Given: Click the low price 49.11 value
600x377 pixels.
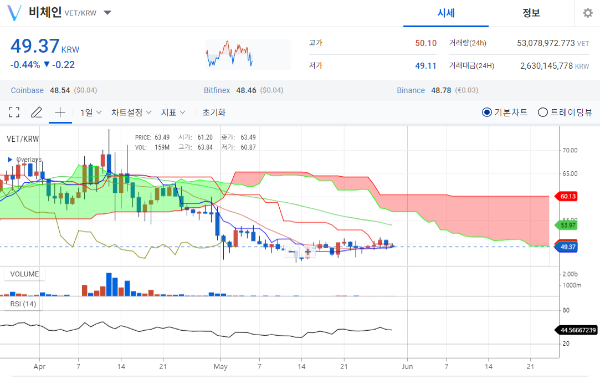Looking at the screenshot, I should 426,66.
